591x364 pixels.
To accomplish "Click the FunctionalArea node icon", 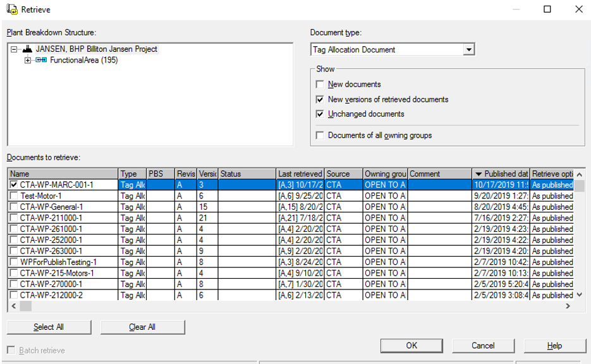I will pyautogui.click(x=41, y=61).
